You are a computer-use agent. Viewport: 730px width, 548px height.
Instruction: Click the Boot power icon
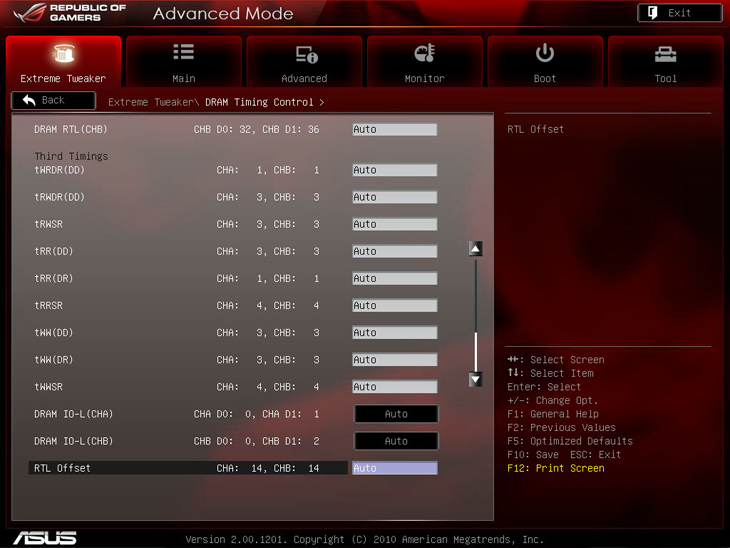coord(545,53)
